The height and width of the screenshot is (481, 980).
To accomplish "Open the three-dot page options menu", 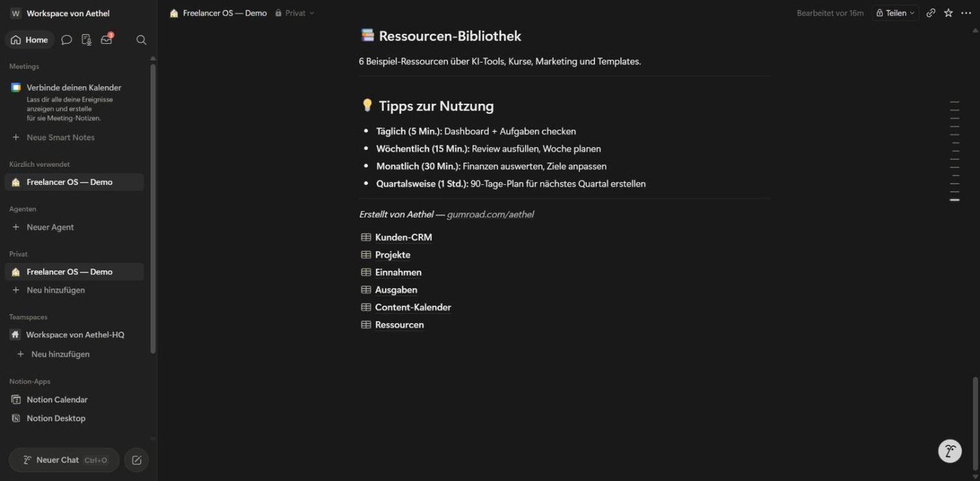I will pos(966,13).
